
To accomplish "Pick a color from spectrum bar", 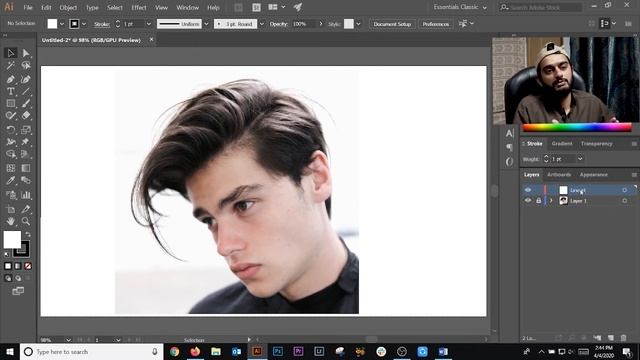I will (x=577, y=128).
